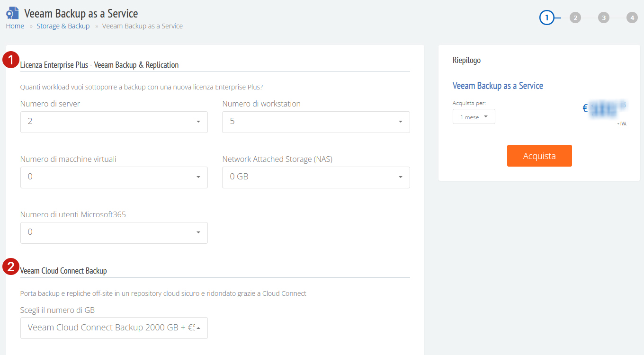644x355 pixels.
Task: Go to the Home breadcrumb link
Action: pos(15,26)
